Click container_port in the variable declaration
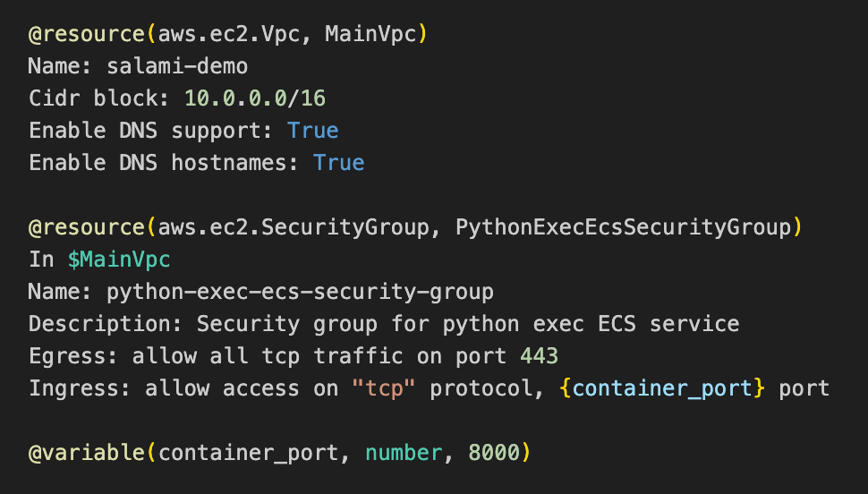This screenshot has width=868, height=494. coord(249,453)
